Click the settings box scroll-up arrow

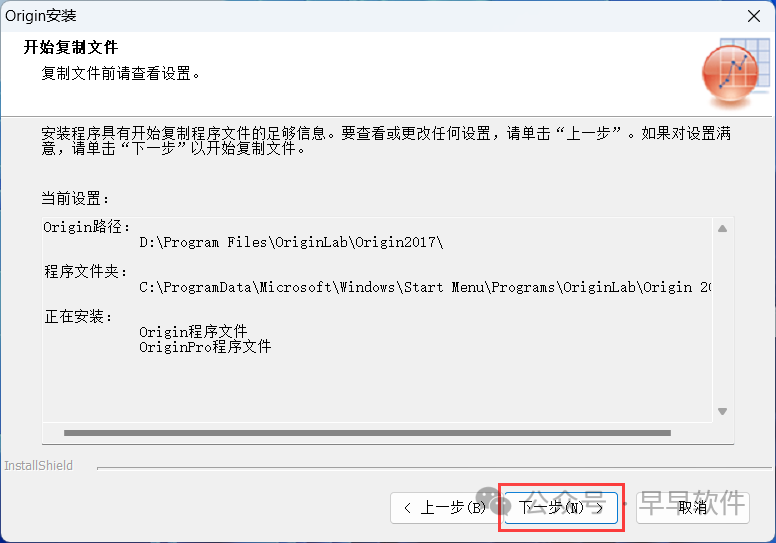723,229
